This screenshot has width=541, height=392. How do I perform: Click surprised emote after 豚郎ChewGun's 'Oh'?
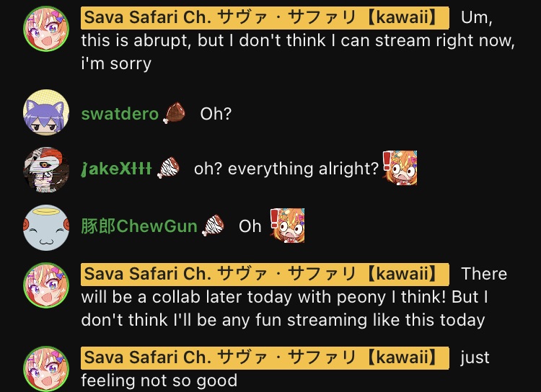287,226
